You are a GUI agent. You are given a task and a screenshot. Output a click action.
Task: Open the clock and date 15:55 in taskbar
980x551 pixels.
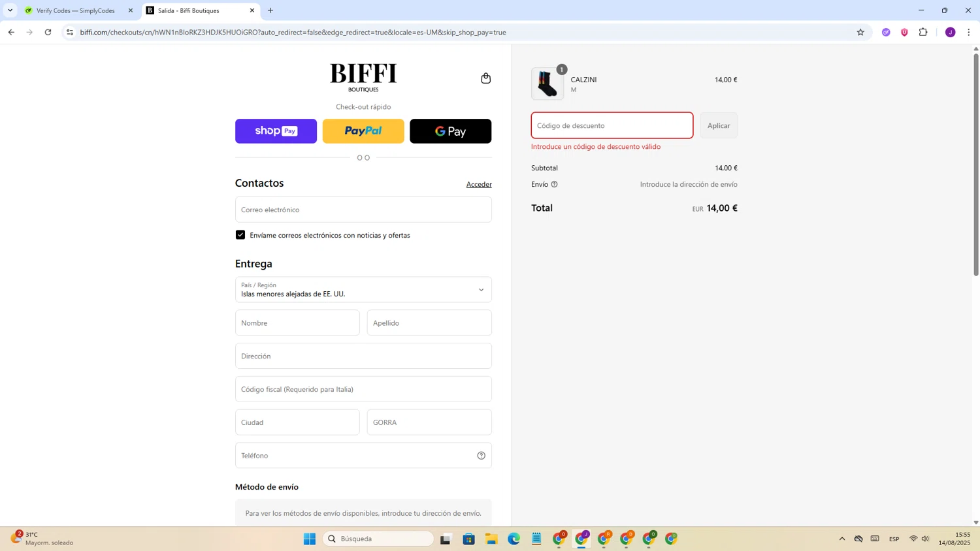tap(955, 539)
